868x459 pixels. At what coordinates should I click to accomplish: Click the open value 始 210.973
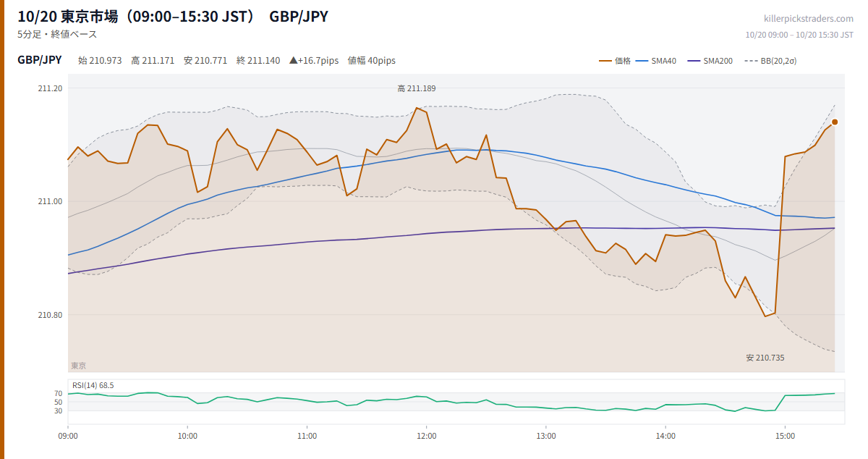[x=100, y=61]
